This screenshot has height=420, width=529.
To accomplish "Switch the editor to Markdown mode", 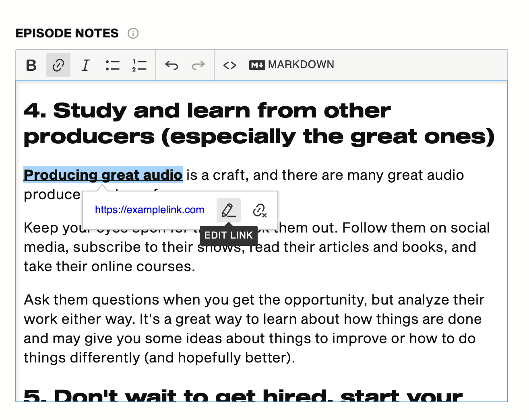I will [292, 65].
